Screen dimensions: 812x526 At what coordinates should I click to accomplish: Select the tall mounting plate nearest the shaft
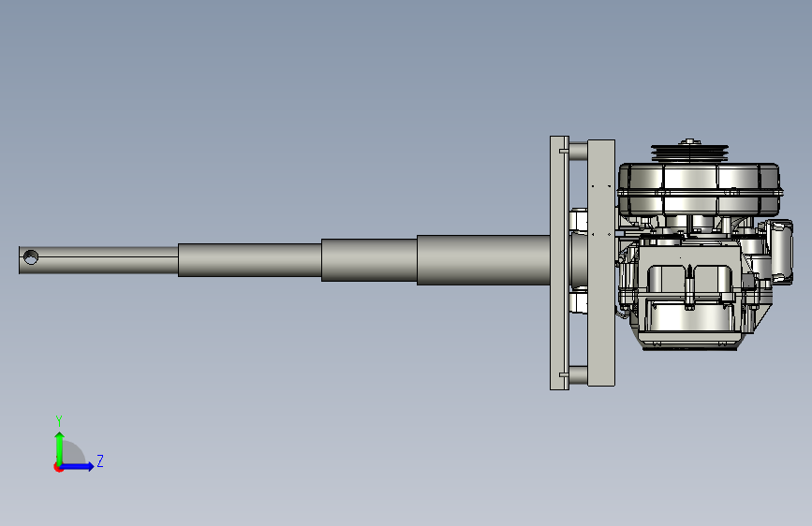pyautogui.click(x=559, y=263)
